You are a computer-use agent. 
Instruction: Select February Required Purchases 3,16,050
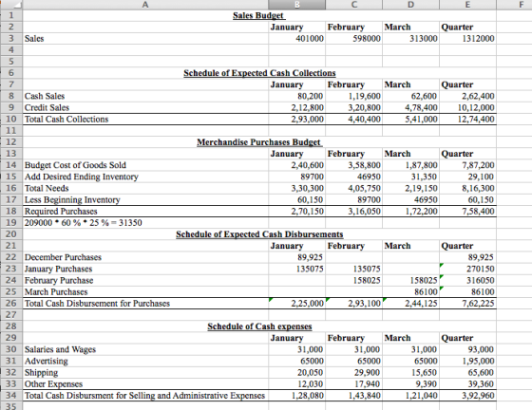353,212
